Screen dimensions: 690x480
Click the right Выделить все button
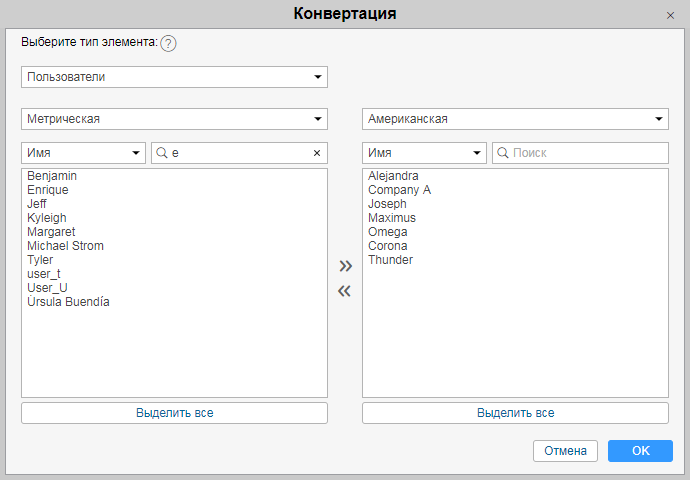click(x=515, y=412)
